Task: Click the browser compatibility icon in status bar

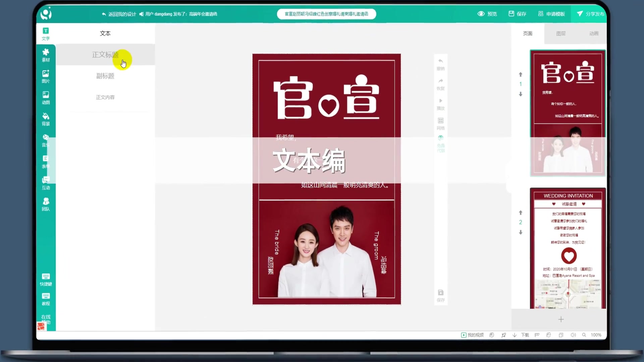Action: (x=549, y=335)
